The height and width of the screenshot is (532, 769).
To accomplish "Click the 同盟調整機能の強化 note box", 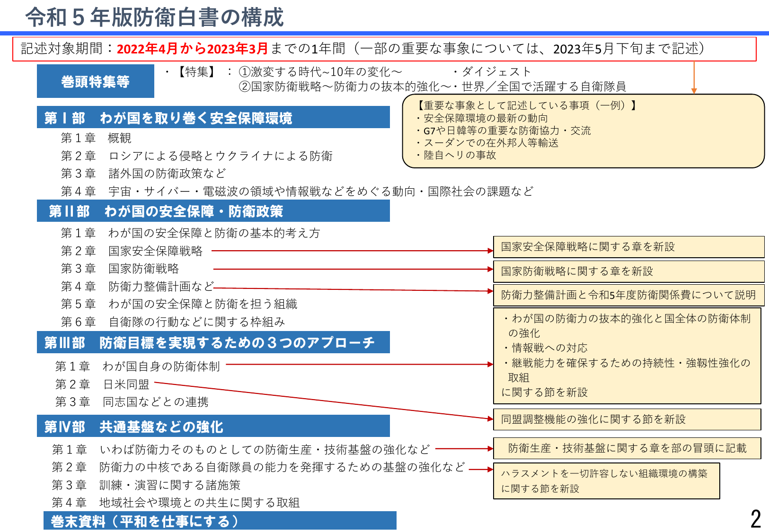I will (x=629, y=419).
